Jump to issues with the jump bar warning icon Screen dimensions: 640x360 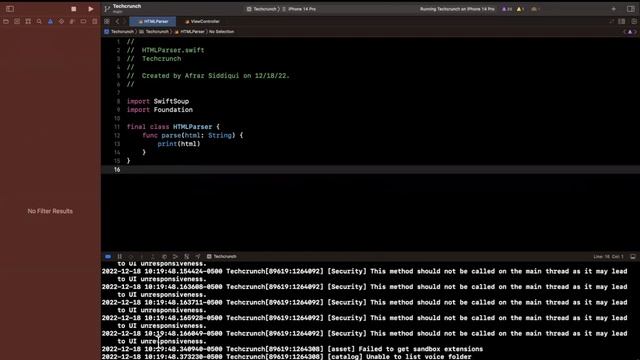(630, 32)
